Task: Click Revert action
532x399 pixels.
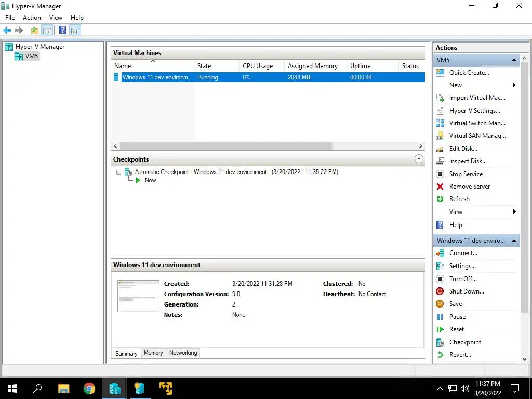Action: coord(460,355)
